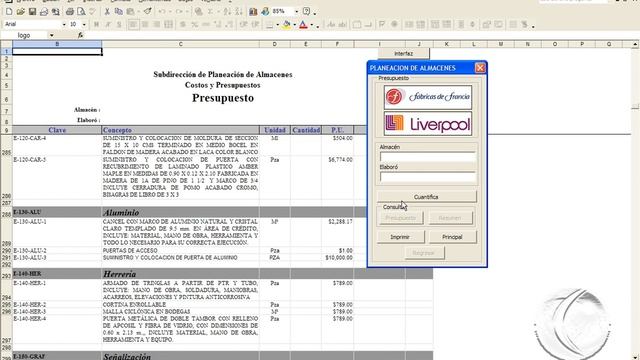The height and width of the screenshot is (360, 640).
Task: Click the Redo arrow icon
Action: (179, 11)
